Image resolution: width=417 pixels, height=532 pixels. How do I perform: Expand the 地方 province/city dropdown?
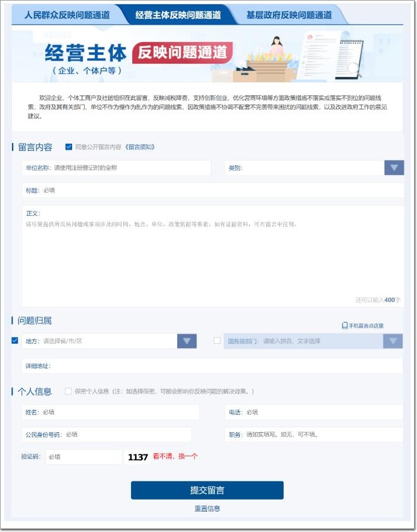pos(187,341)
